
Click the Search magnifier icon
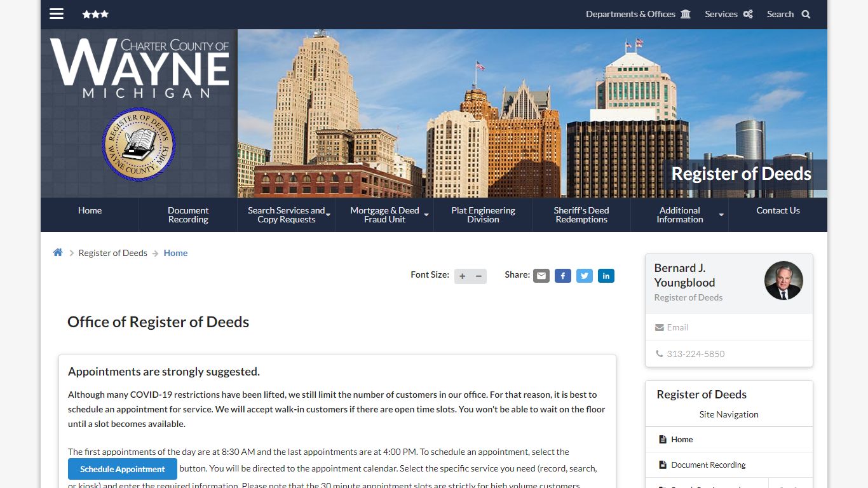(806, 14)
